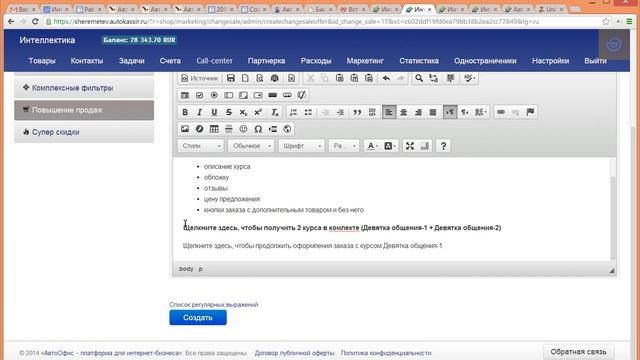Click the Save icon in editor toolbar
Image resolution: width=640 pixels, height=360 pixels.
tap(231, 78)
